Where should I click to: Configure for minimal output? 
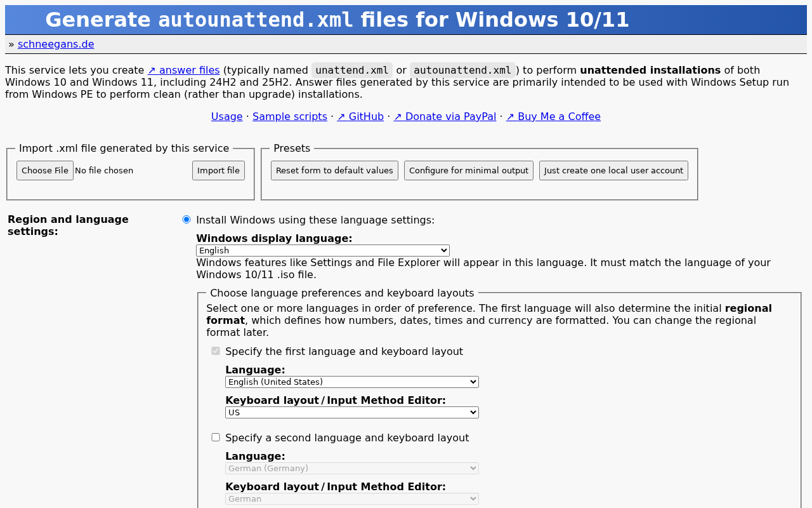click(x=468, y=170)
